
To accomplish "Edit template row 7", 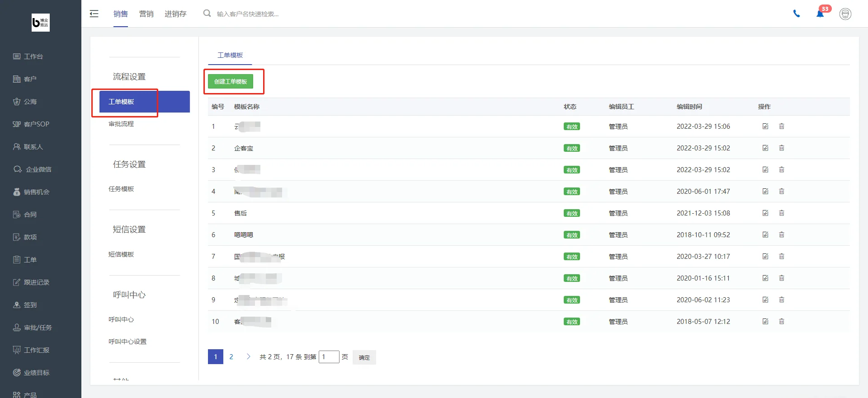I will pos(765,257).
